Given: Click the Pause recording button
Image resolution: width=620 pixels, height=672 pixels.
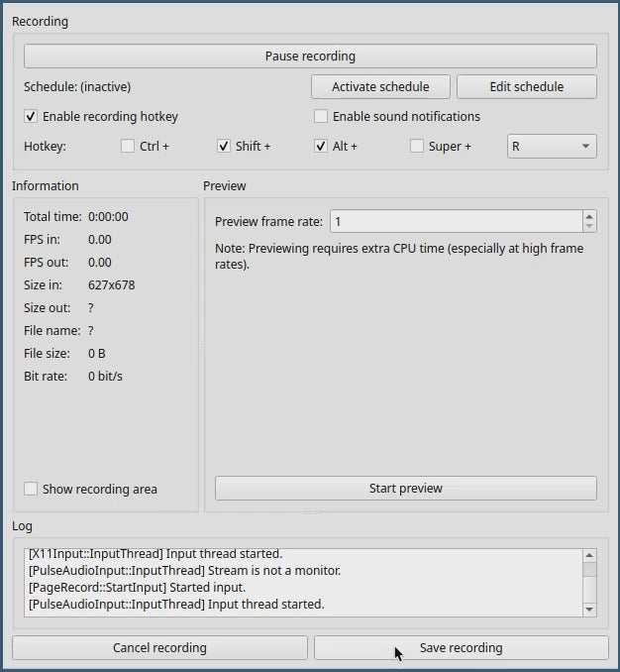Looking at the screenshot, I should [x=310, y=56].
